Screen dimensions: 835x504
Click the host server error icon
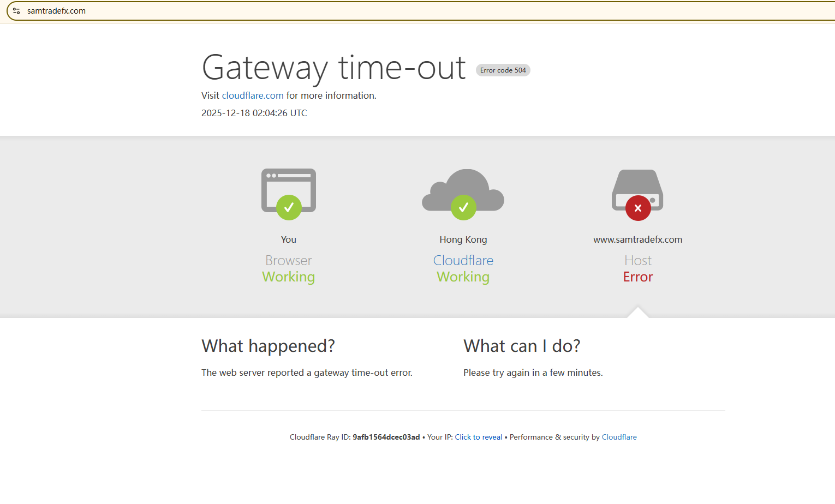pos(637,195)
